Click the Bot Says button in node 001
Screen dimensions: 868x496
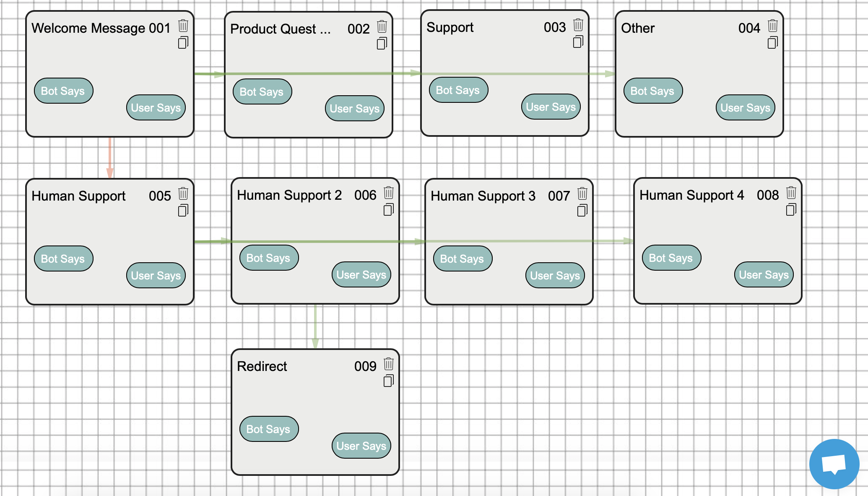pyautogui.click(x=63, y=91)
